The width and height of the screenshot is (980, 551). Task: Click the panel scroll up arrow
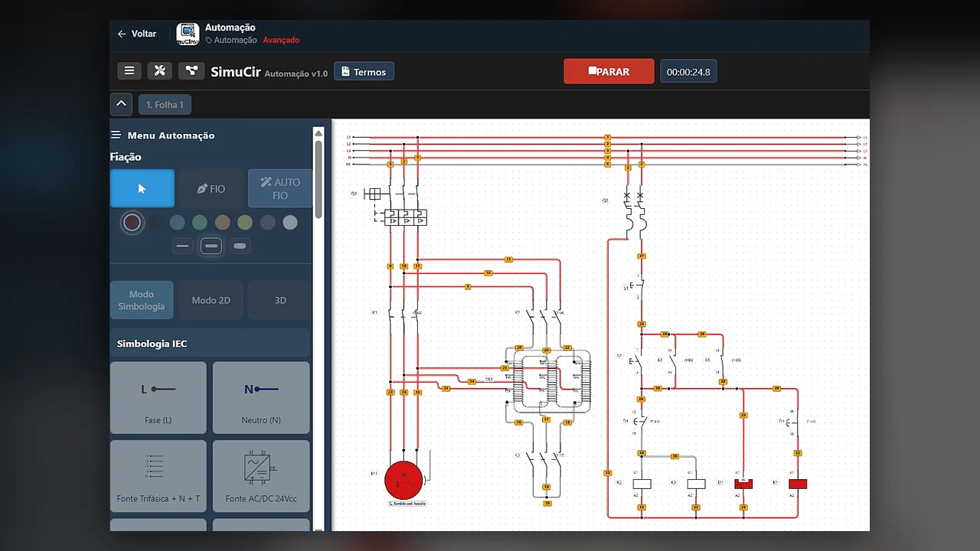click(x=318, y=133)
